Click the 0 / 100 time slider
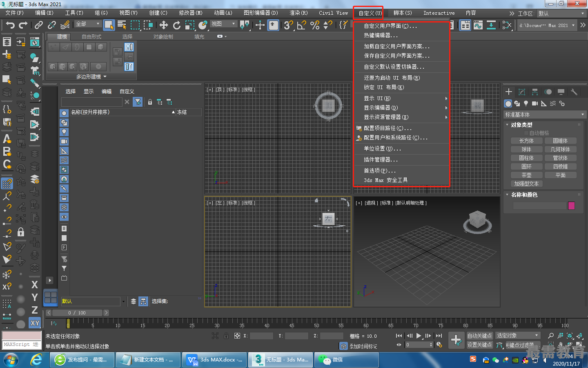Image resolution: width=588 pixels, height=368 pixels. pyautogui.click(x=77, y=313)
